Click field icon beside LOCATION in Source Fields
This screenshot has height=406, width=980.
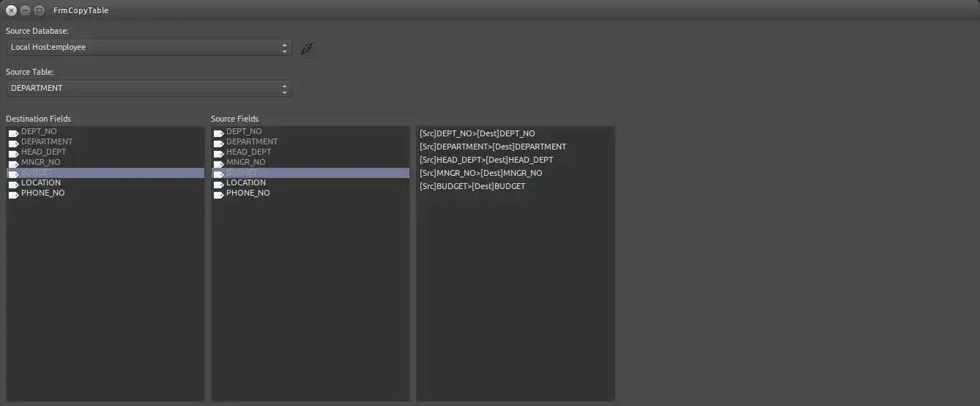(x=219, y=184)
